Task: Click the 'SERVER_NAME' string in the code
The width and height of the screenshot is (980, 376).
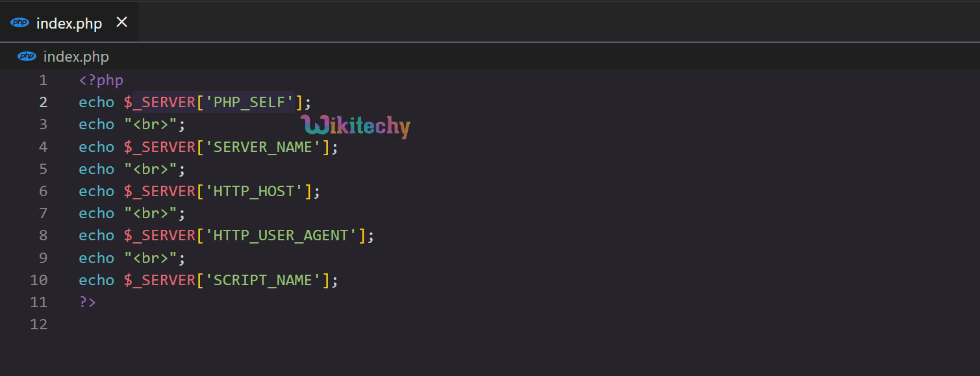Action: (x=263, y=147)
